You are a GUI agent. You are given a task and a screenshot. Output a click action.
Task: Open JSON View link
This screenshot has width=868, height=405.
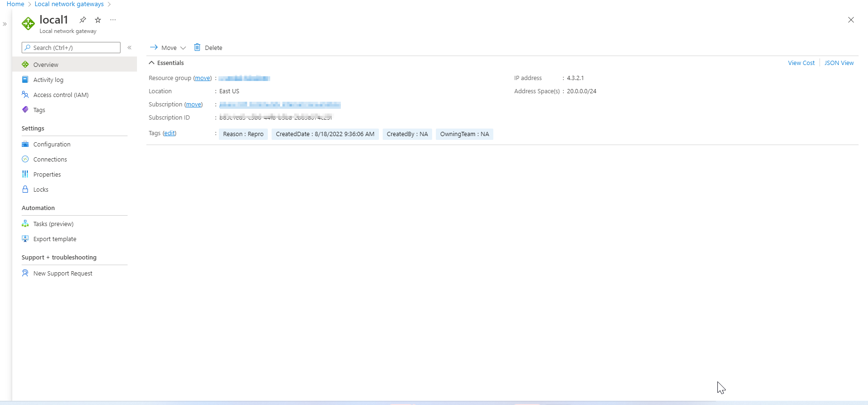point(839,63)
